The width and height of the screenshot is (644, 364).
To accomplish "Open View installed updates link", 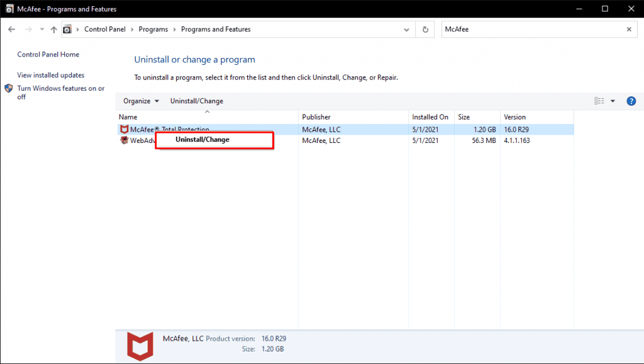I will pos(50,75).
